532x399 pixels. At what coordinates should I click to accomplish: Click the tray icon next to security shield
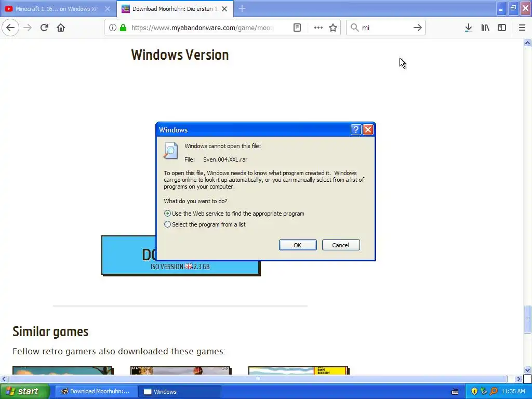coord(484,392)
